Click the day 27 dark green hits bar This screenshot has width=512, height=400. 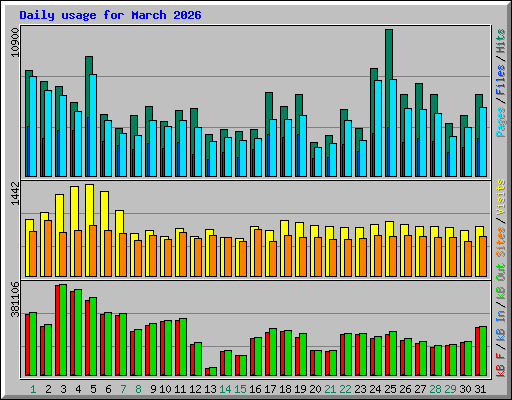(x=419, y=96)
